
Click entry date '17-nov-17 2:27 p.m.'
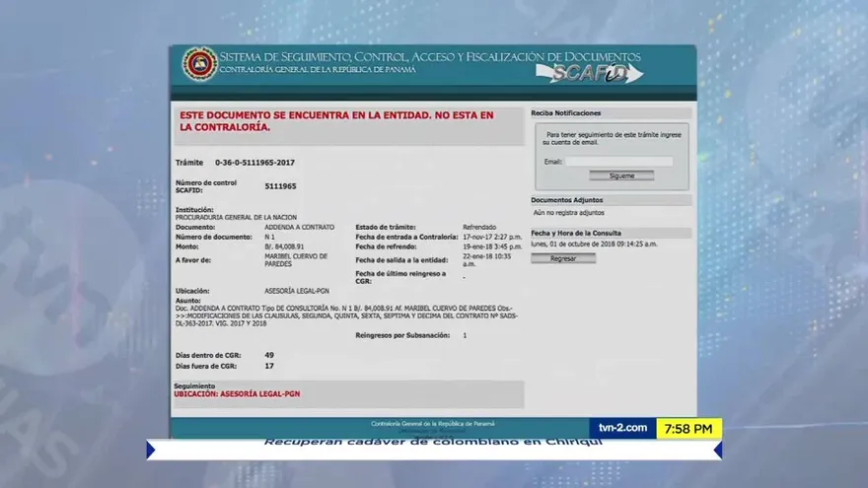[492, 237]
